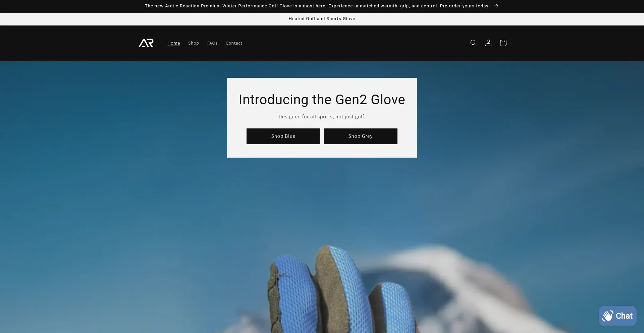Open the Contact page link
Image resolution: width=644 pixels, height=333 pixels.
[x=234, y=43]
